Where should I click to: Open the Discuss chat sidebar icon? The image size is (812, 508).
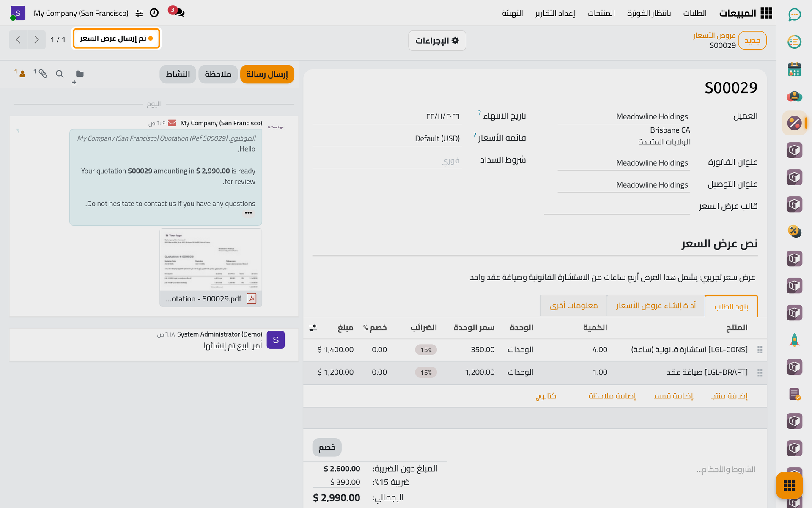pos(794,15)
